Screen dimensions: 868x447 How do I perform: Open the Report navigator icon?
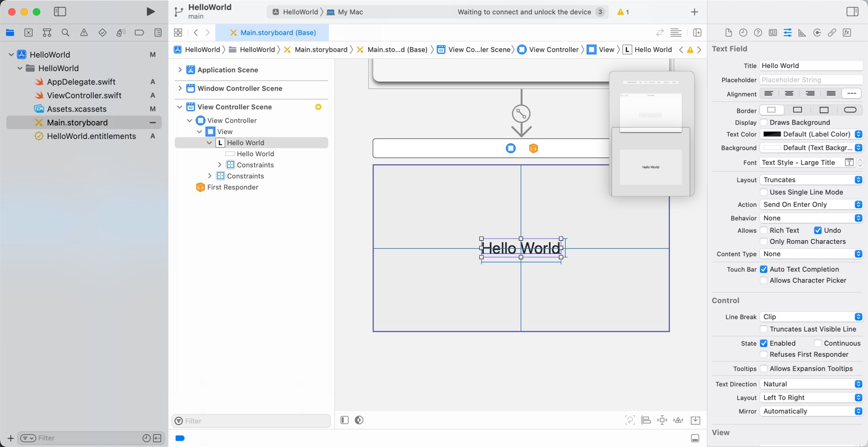(x=158, y=33)
